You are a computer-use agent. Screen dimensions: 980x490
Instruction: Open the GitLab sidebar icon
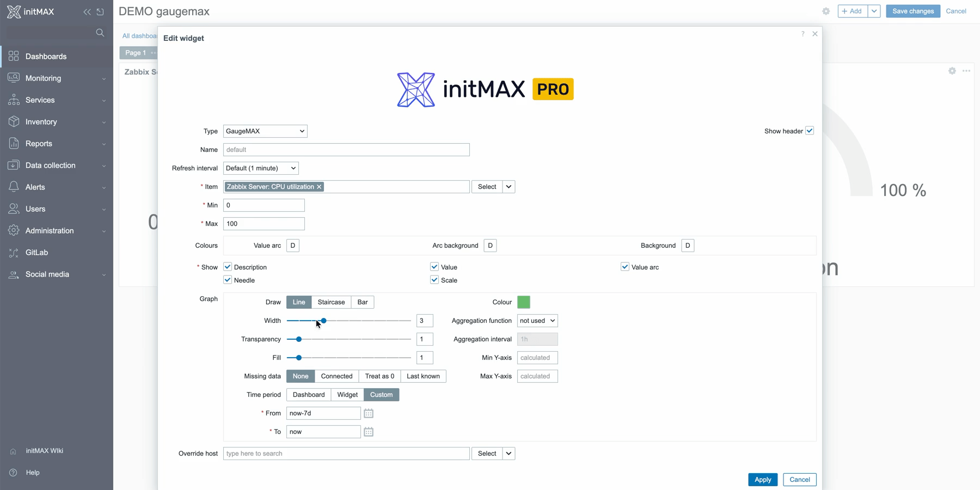[x=14, y=253]
